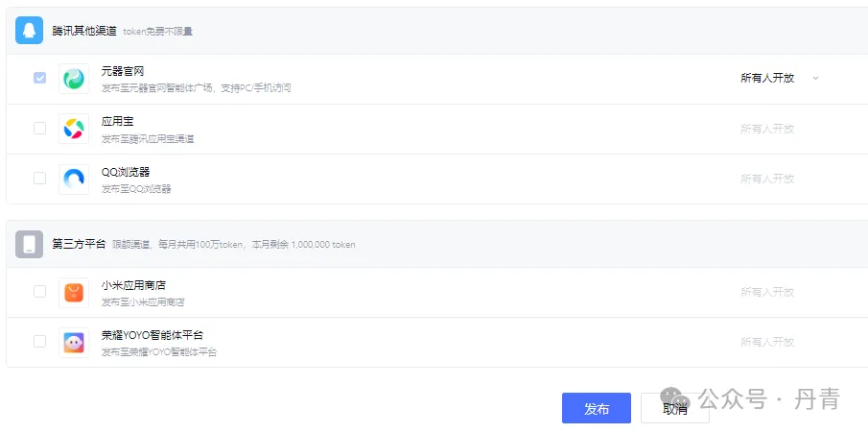
Task: Open QQ浏览器 所有人开放 dropdown
Action: pyautogui.click(x=767, y=179)
